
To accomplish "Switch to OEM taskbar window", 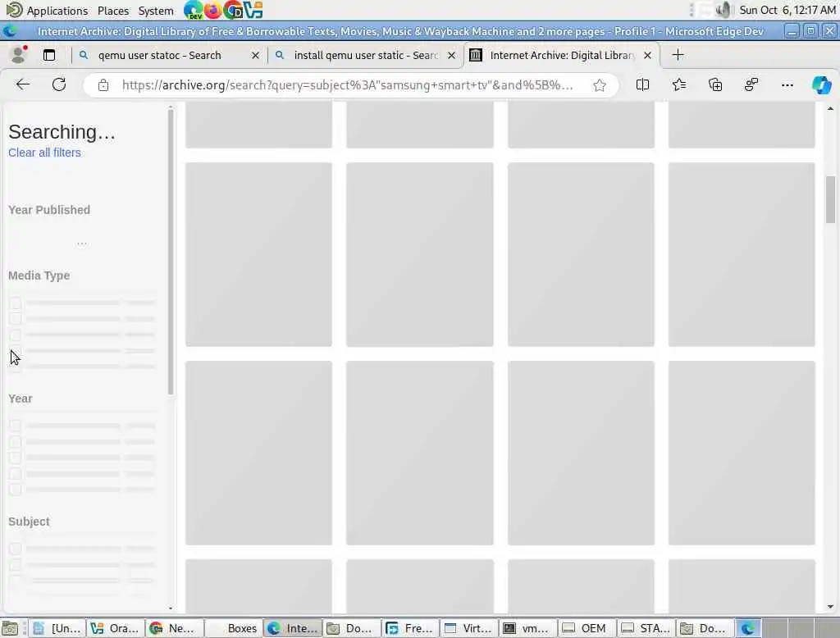I will (587, 628).
